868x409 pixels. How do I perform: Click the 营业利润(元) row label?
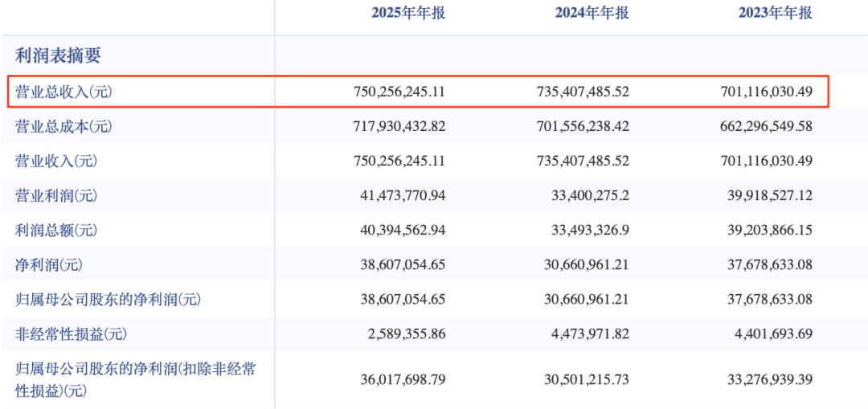click(x=56, y=195)
